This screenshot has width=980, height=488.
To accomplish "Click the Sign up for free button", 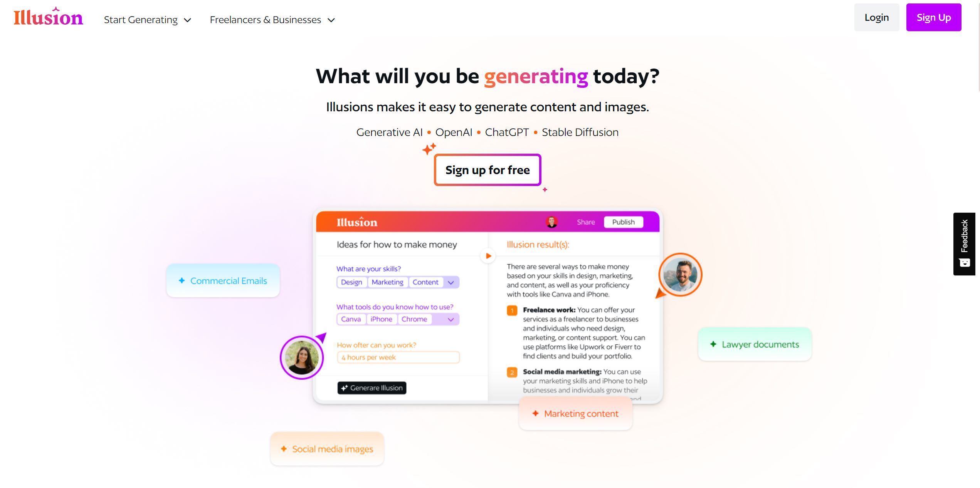I will [x=487, y=169].
